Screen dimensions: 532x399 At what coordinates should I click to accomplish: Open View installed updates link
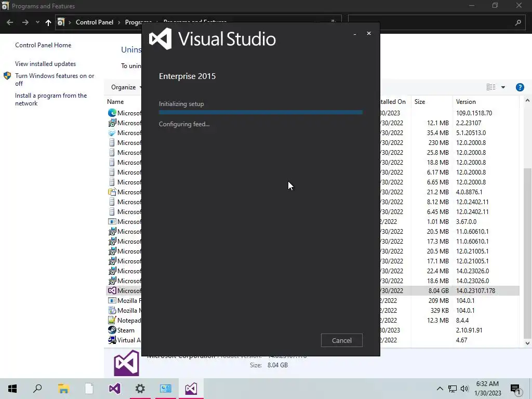pos(46,64)
